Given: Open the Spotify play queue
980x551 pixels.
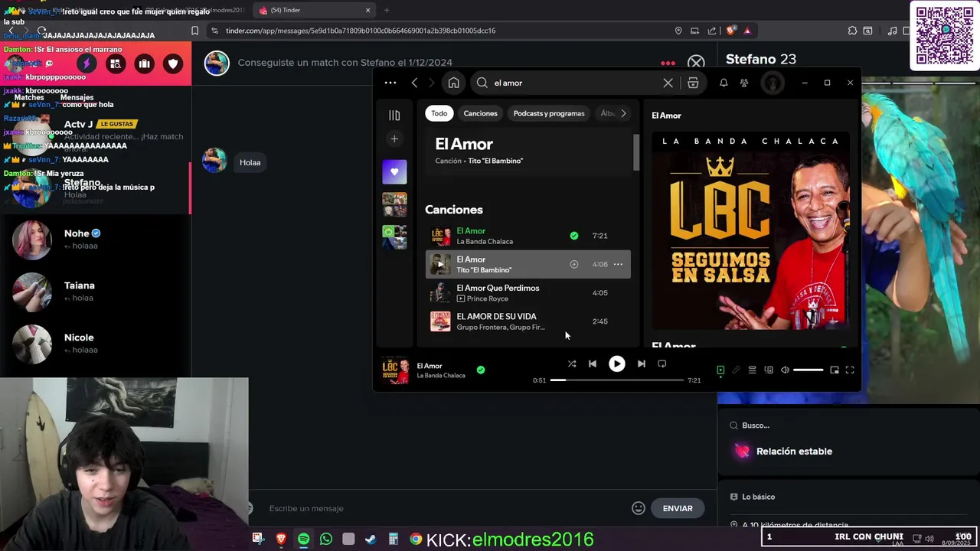Looking at the screenshot, I should [x=752, y=370].
